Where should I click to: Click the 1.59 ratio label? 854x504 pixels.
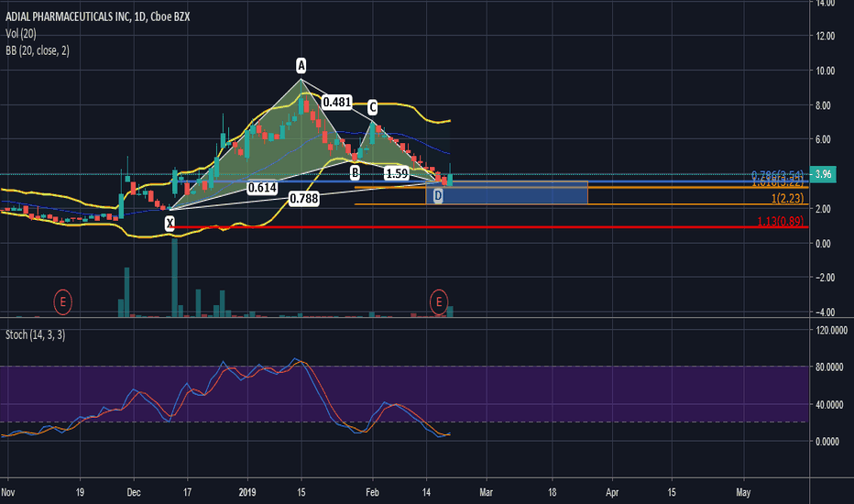[x=397, y=174]
